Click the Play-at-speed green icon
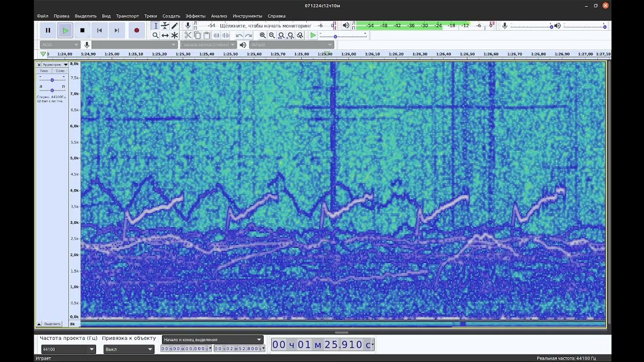 pyautogui.click(x=313, y=35)
